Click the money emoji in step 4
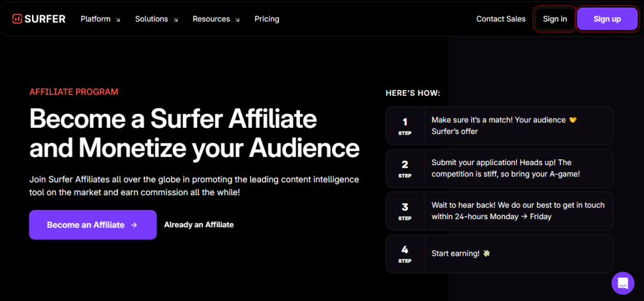The width and height of the screenshot is (644, 301). (486, 253)
